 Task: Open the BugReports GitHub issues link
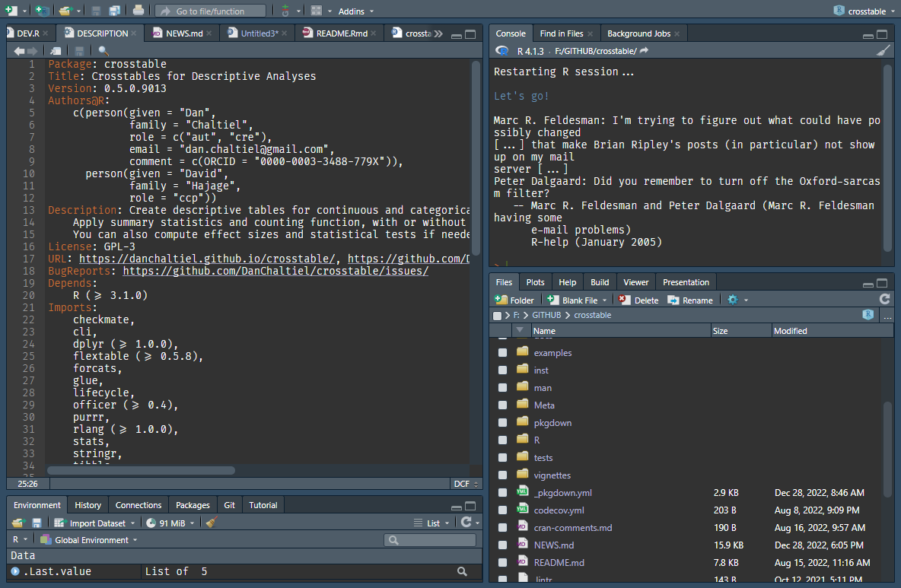tap(275, 271)
